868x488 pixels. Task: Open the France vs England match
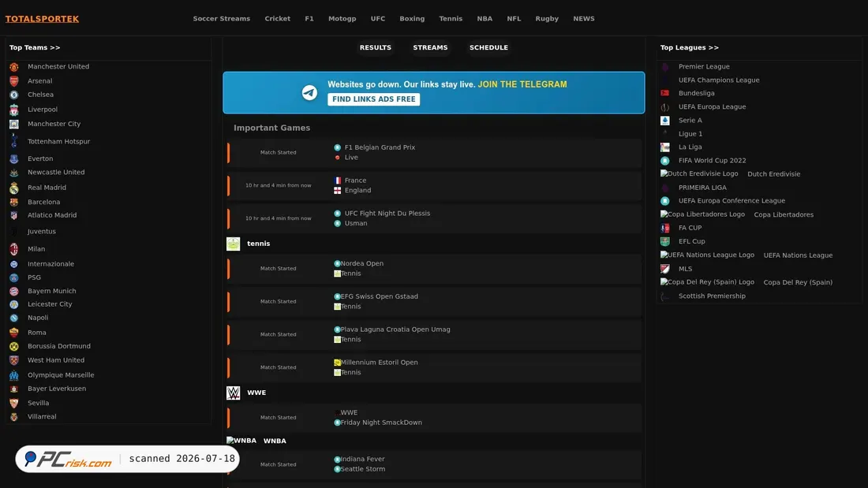coord(435,185)
